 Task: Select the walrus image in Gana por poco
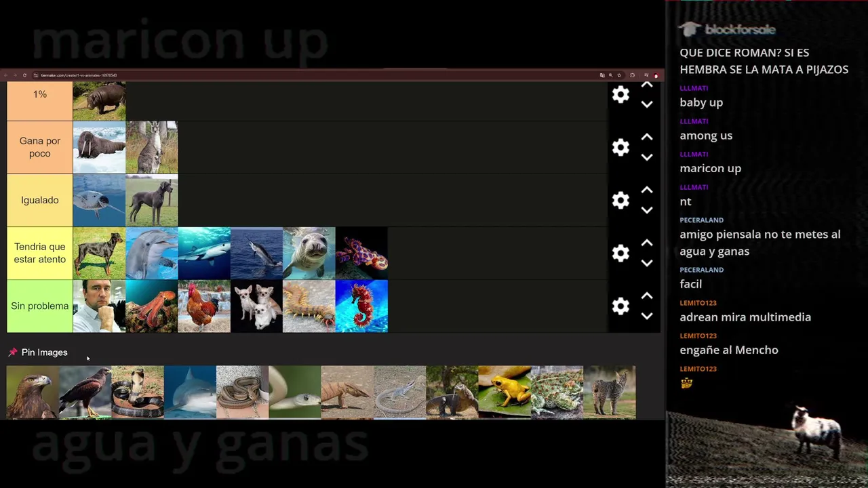pyautogui.click(x=99, y=147)
